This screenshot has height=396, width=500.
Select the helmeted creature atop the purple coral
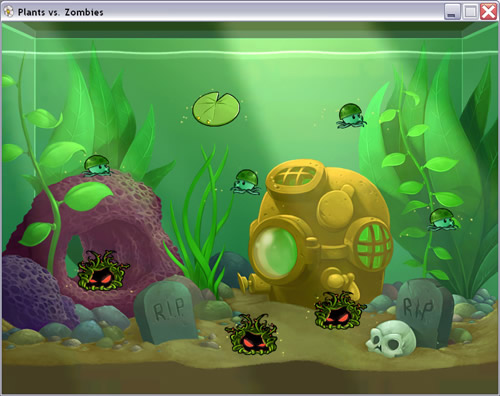[97, 165]
